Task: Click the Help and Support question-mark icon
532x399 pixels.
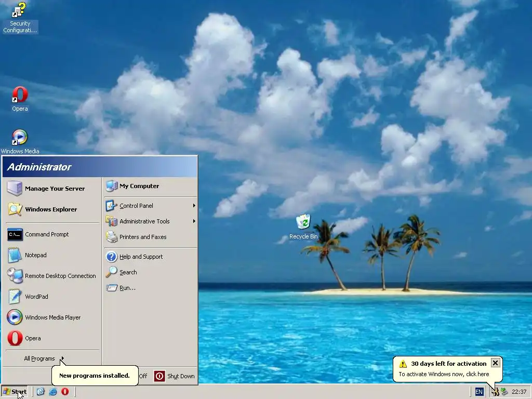Action: pos(111,257)
